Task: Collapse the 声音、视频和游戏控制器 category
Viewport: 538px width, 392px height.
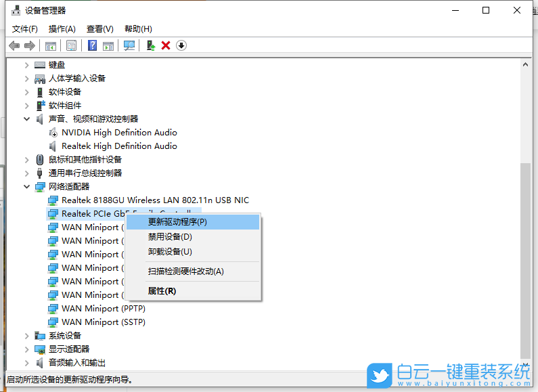Action: 27,119
